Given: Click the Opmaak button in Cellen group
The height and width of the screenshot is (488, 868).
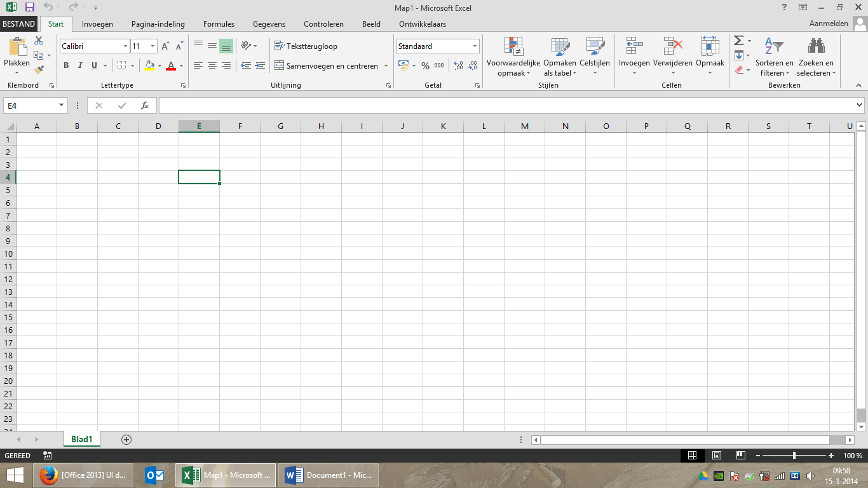Looking at the screenshot, I should tap(710, 57).
